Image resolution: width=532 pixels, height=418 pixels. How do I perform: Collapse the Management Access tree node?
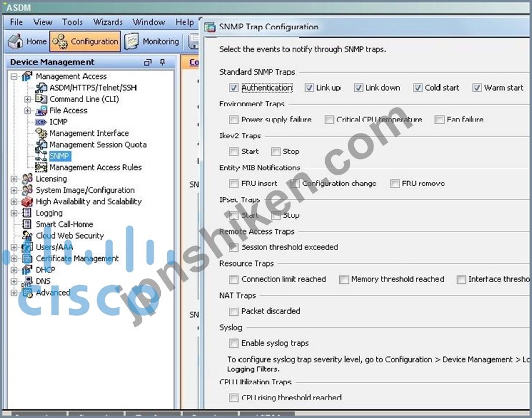(14, 76)
